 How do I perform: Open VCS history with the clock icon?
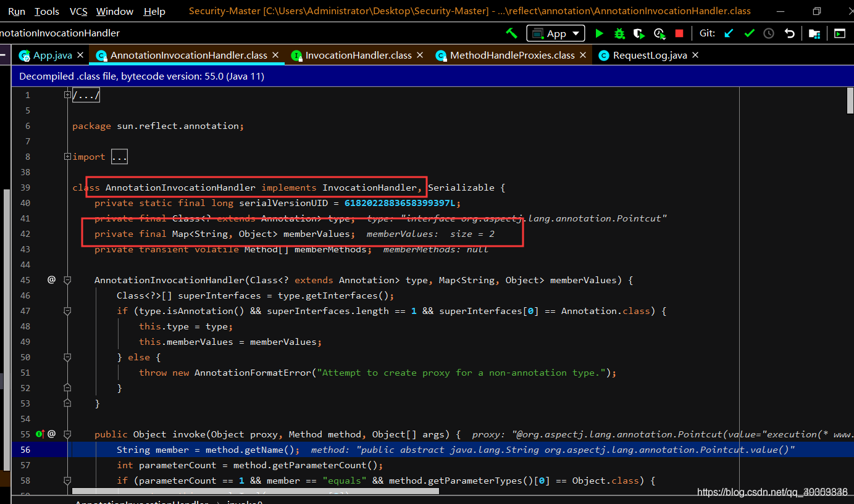[769, 33]
